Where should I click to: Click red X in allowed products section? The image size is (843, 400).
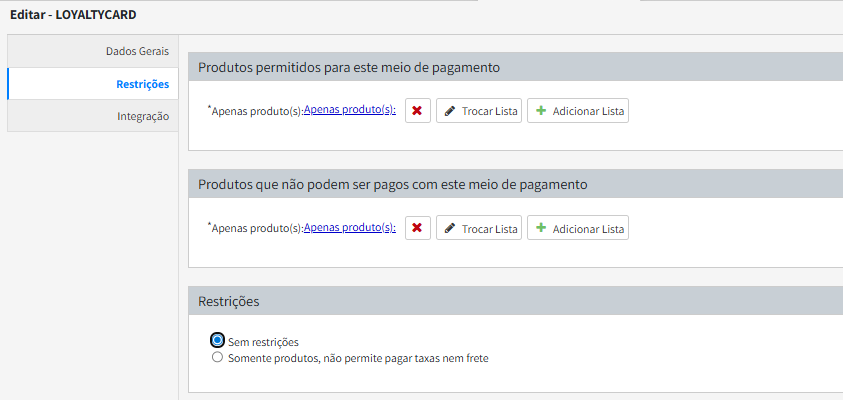tap(417, 111)
